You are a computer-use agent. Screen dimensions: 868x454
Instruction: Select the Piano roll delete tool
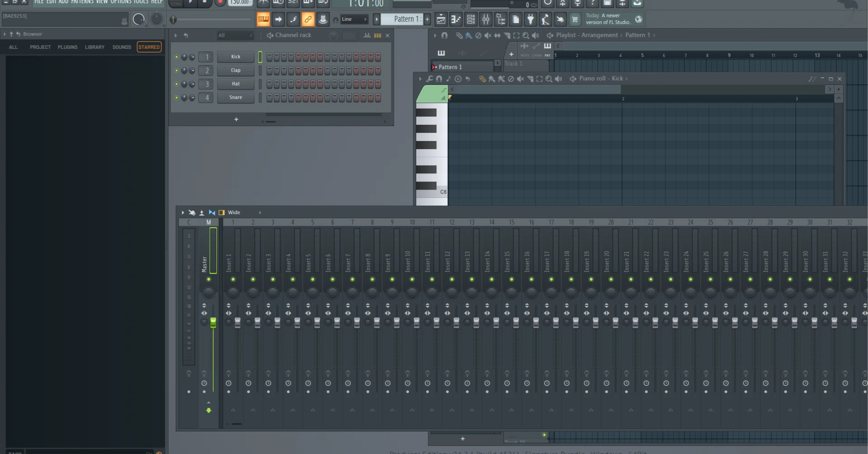[511, 79]
